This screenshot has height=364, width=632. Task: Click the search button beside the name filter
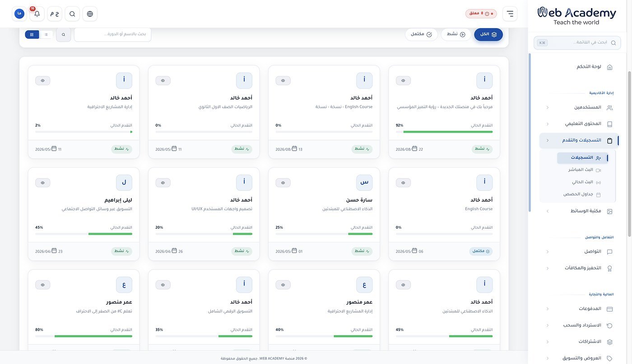click(64, 34)
